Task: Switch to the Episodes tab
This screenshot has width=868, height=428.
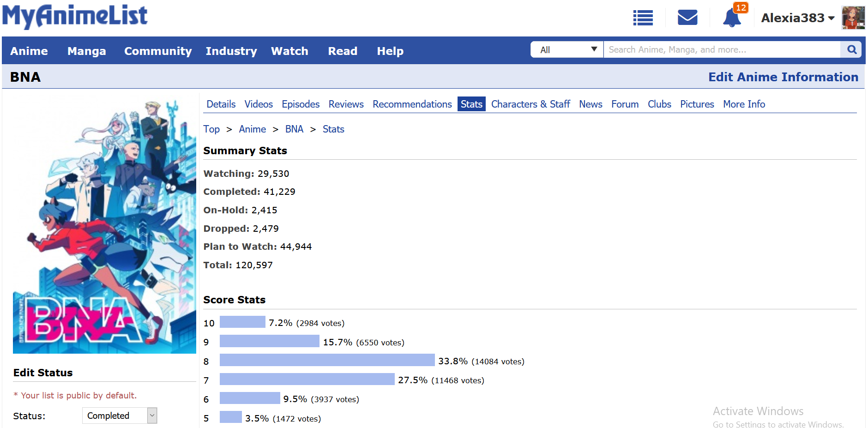Action: pos(301,104)
